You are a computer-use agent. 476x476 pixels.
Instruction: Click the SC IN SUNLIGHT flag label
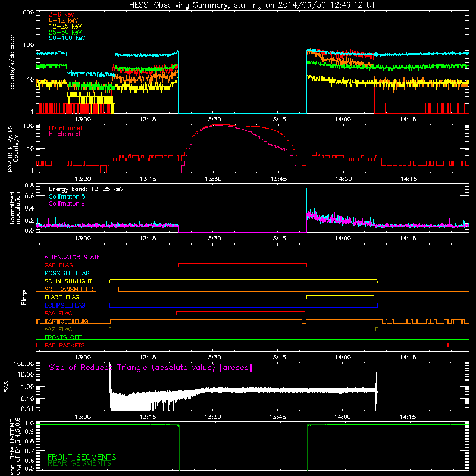click(68, 281)
